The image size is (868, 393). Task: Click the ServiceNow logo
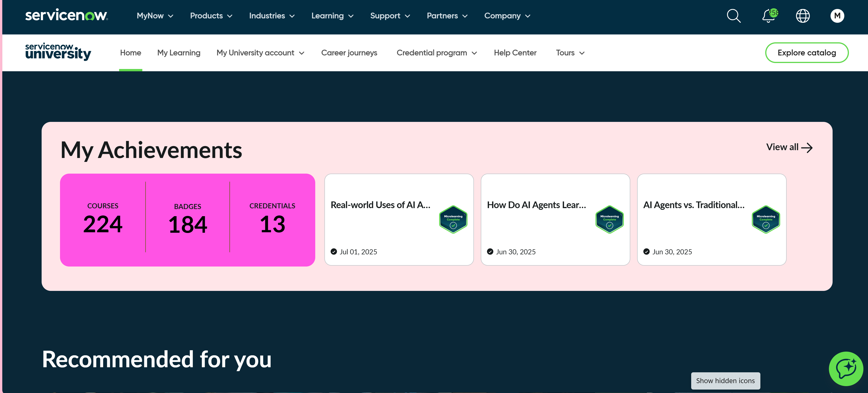point(66,15)
